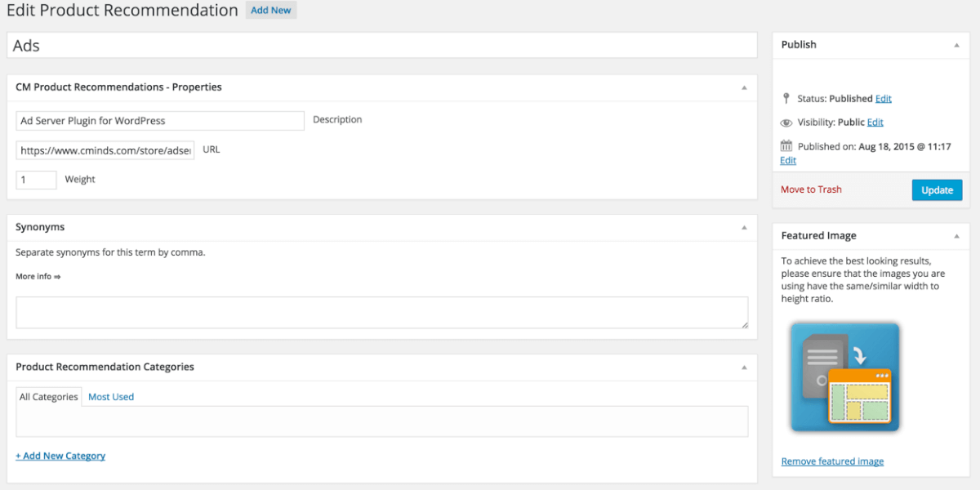Click the status pin icon in Publish
The width and height of the screenshot is (980, 490).
(x=786, y=99)
